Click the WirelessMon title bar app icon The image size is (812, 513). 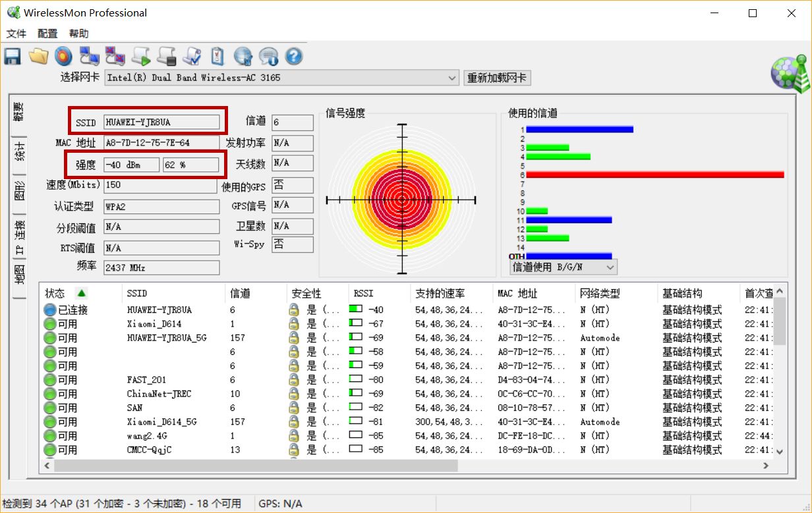[13, 13]
